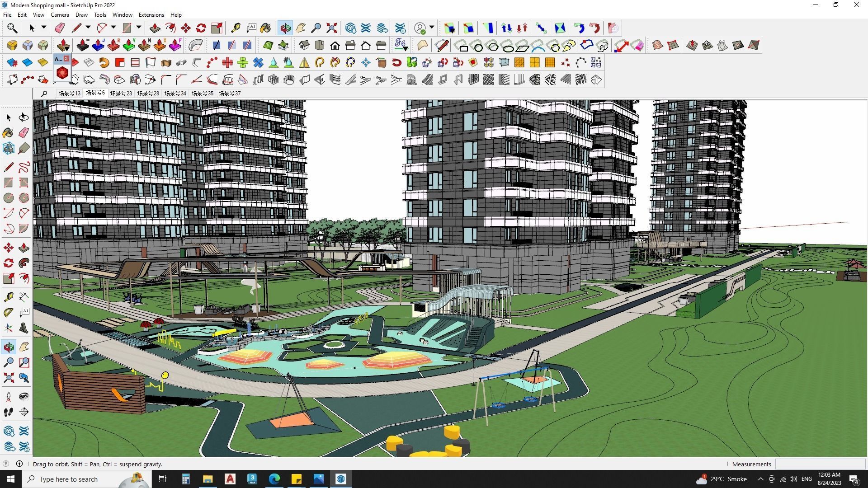Select the Paint Bucket tool
The width and height of the screenshot is (868, 488).
(x=266, y=27)
